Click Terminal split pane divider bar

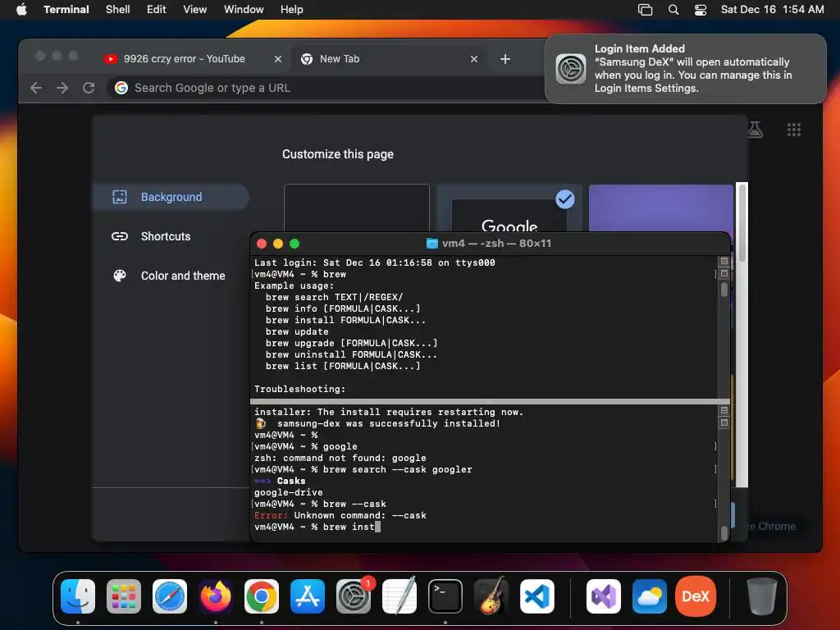(x=490, y=401)
